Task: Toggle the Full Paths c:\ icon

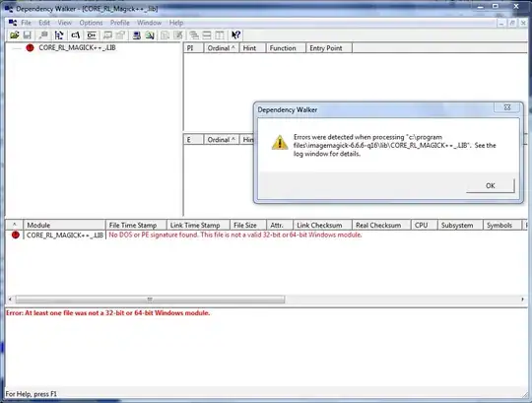Action: (x=75, y=34)
